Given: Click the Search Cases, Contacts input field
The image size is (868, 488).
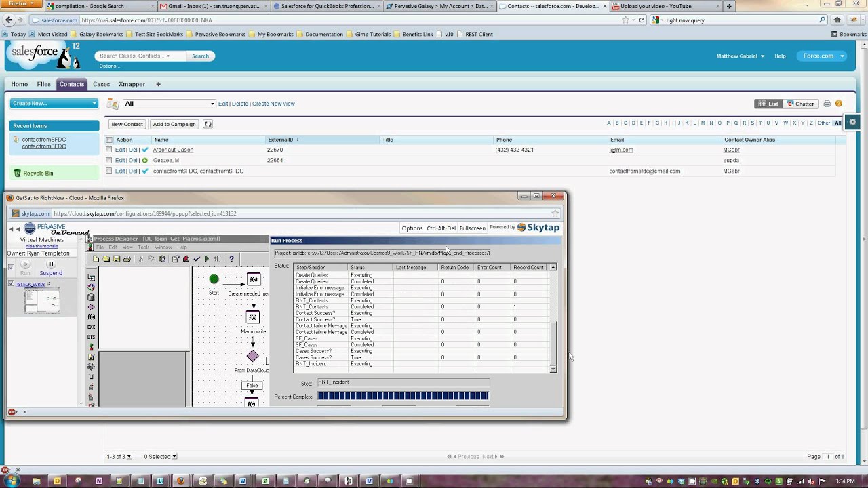Looking at the screenshot, I should point(140,56).
